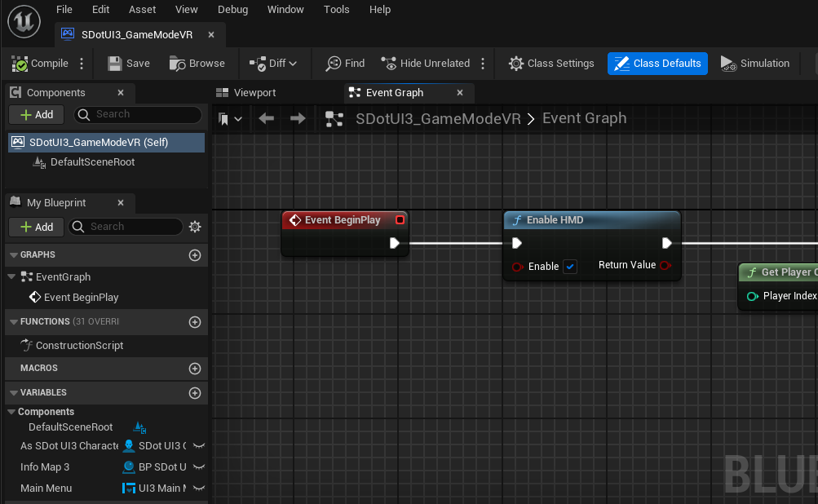Open My Blueprint view options gear
Viewport: 818px width, 504px height.
pyautogui.click(x=195, y=227)
